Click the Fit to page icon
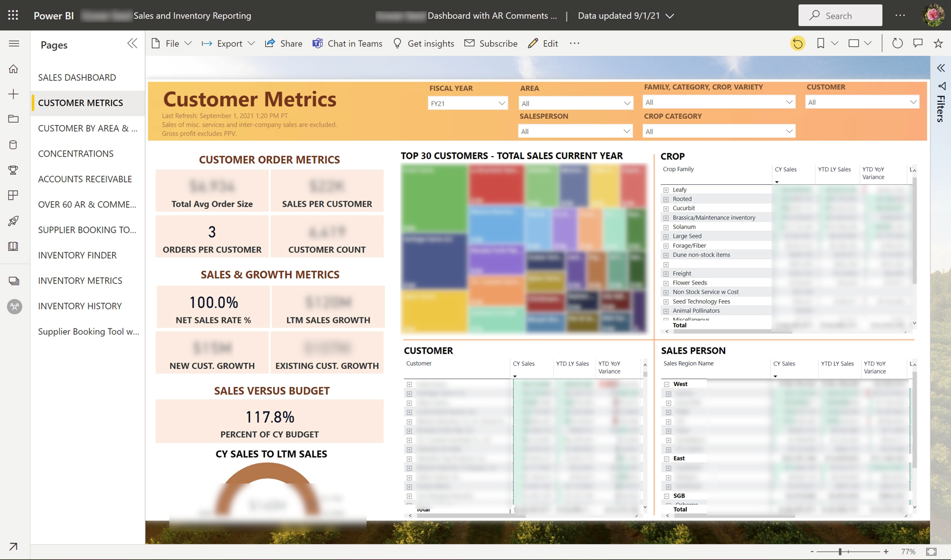The height and width of the screenshot is (560, 951). coord(931,552)
